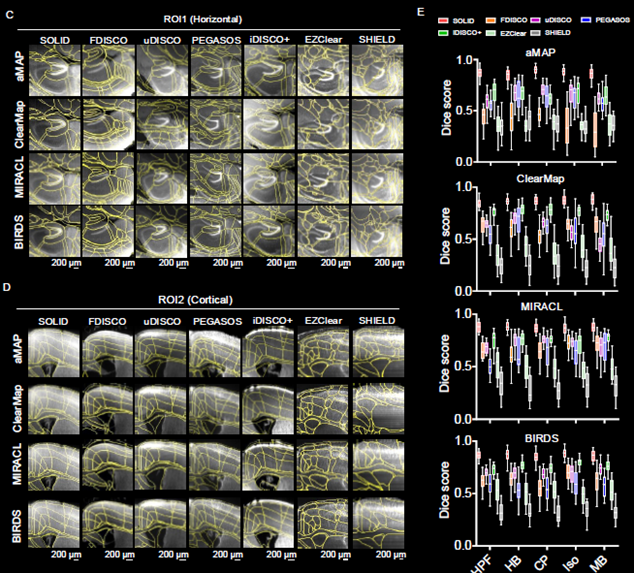Select the BIRDS SHIELD image in ROI1
The height and width of the screenshot is (573, 634).
[375, 229]
